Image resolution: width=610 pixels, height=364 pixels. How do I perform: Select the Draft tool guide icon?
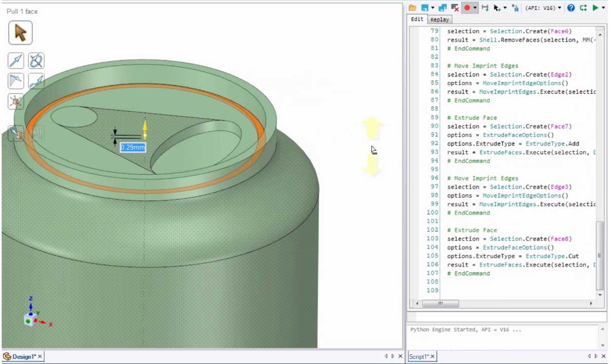(x=16, y=81)
